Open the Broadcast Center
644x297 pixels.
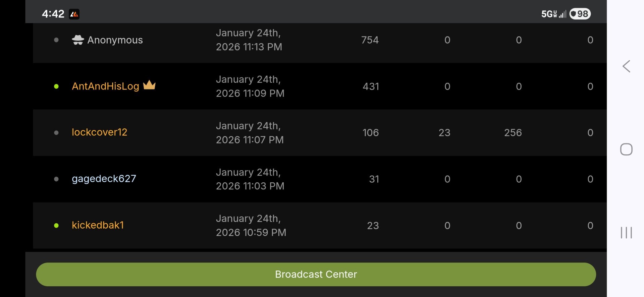(316, 274)
